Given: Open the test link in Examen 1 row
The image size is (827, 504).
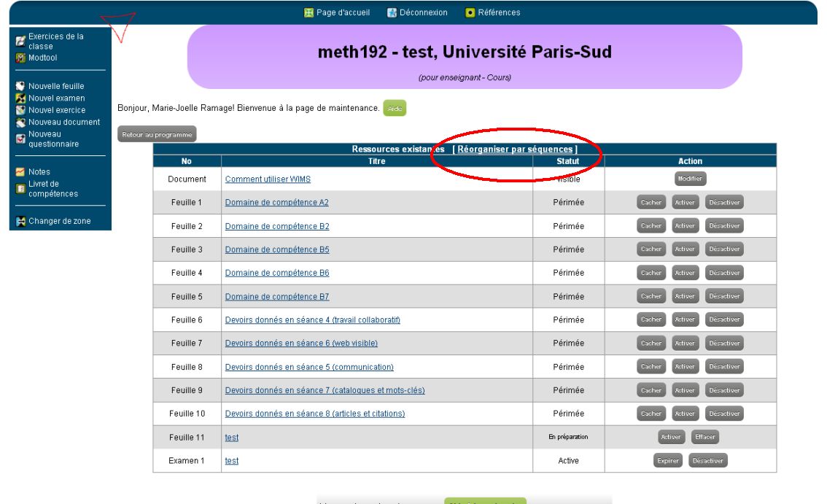Looking at the screenshot, I should tap(231, 461).
